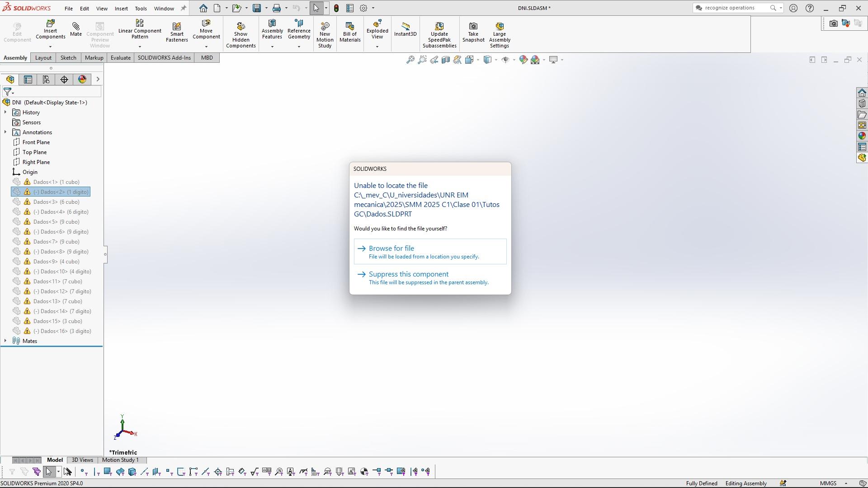Select Dados<1> (1 cubo) component

coord(56,182)
